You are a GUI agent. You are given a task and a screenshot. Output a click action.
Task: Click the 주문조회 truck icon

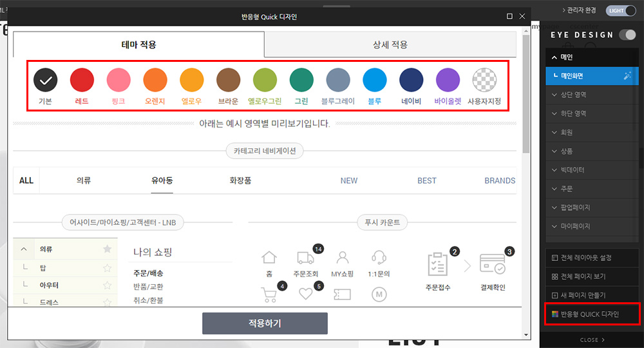pos(305,258)
